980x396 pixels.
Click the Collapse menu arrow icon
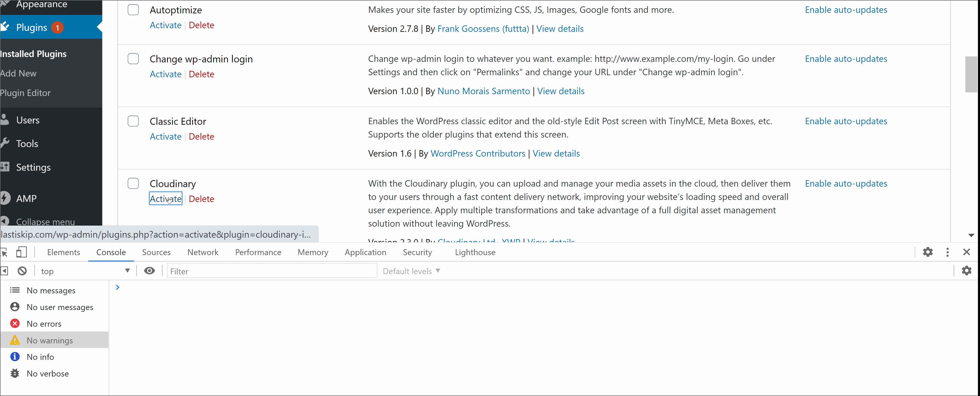[x=5, y=221]
